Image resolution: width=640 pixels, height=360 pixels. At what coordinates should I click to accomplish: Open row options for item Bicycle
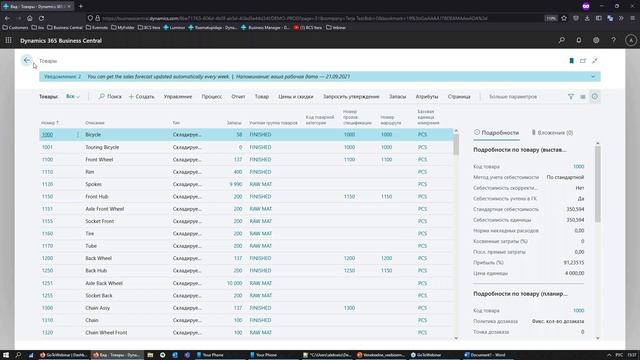[x=78, y=135]
